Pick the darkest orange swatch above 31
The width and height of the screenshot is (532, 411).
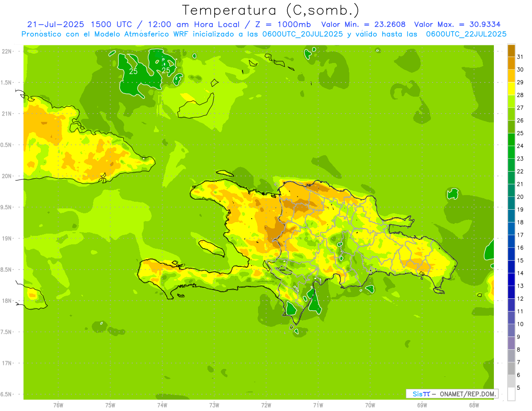[511, 51]
